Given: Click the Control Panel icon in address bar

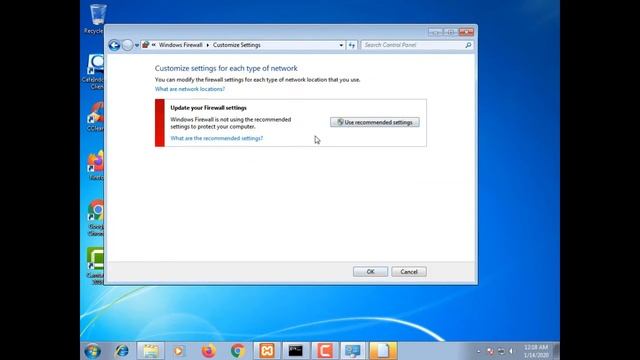Looking at the screenshot, I should tap(146, 45).
